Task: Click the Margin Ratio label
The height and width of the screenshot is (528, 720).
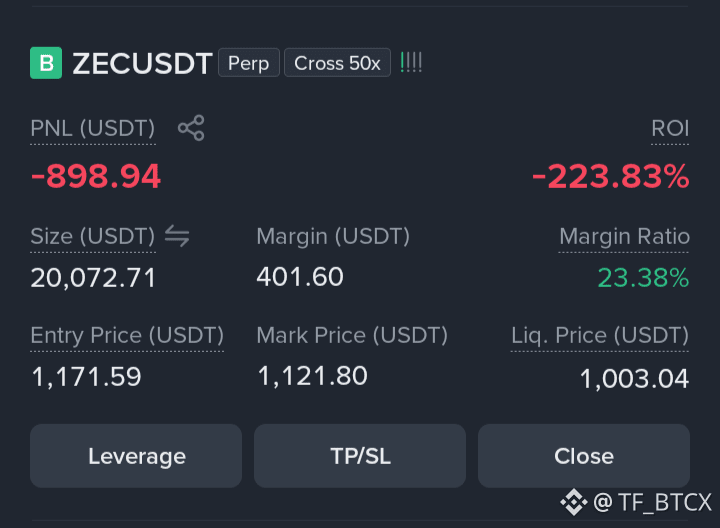Action: click(x=624, y=236)
